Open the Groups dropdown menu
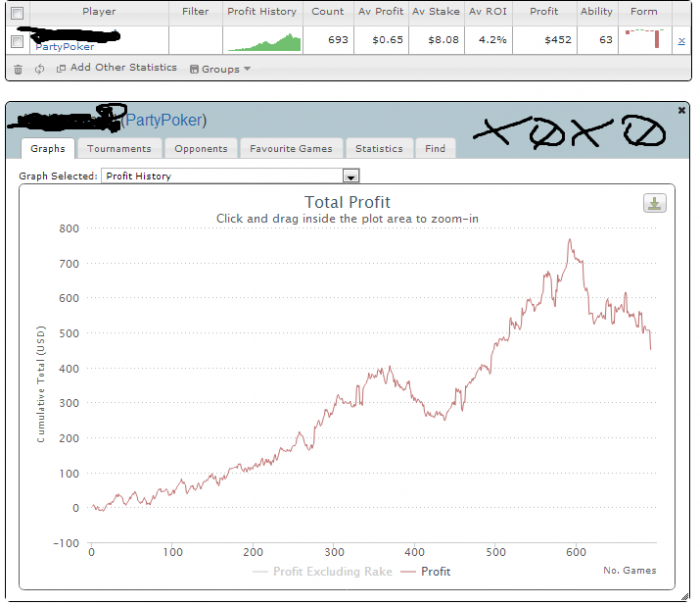 coord(220,69)
